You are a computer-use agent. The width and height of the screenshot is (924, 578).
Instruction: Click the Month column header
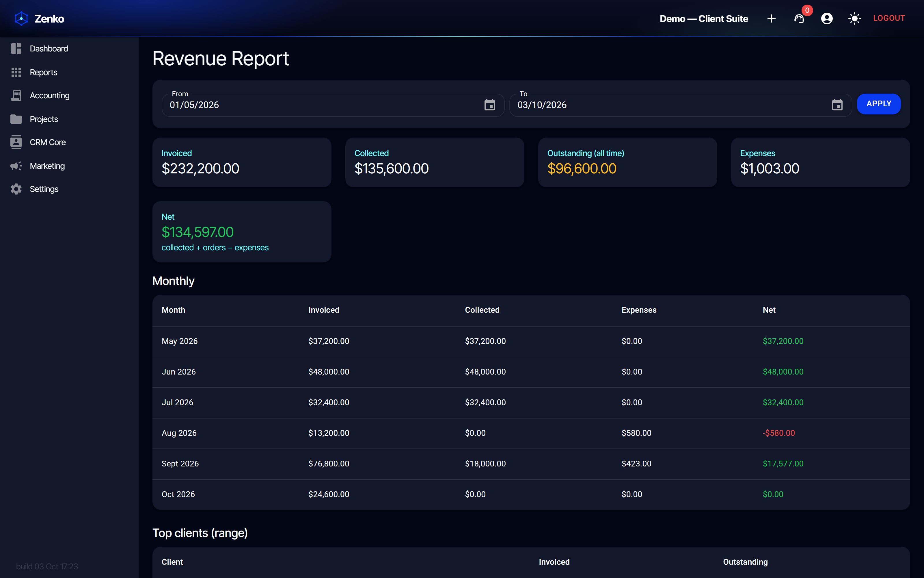click(173, 310)
